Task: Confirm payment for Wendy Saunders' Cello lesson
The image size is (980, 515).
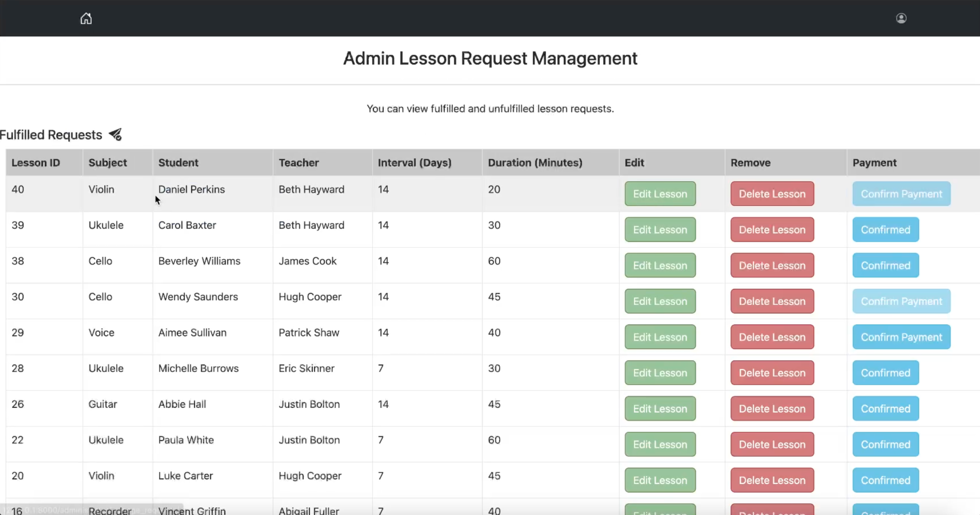Action: tap(901, 301)
